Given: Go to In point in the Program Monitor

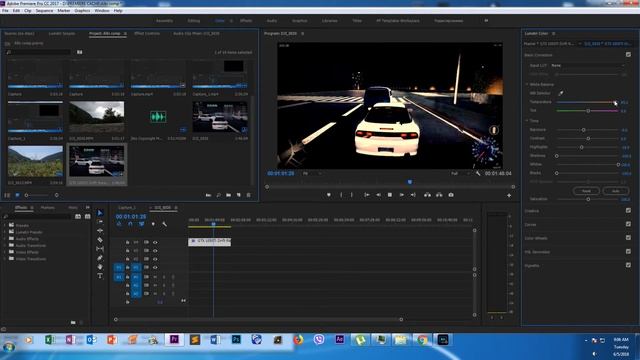Looking at the screenshot, I should [x=367, y=195].
